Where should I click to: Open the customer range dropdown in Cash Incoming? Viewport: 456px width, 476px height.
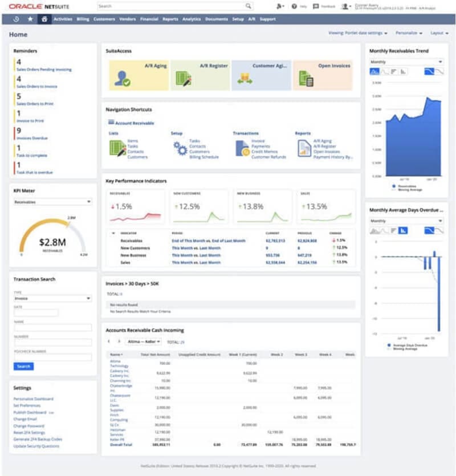[x=144, y=341]
